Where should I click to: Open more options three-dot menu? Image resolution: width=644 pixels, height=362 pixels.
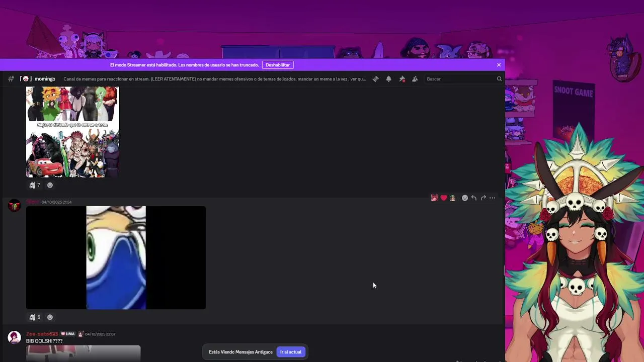tap(492, 198)
